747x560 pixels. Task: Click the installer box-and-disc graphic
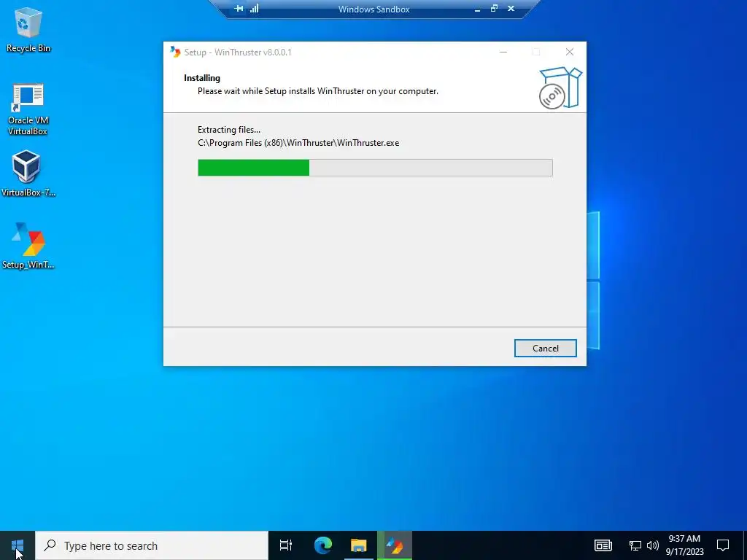pyautogui.click(x=560, y=87)
